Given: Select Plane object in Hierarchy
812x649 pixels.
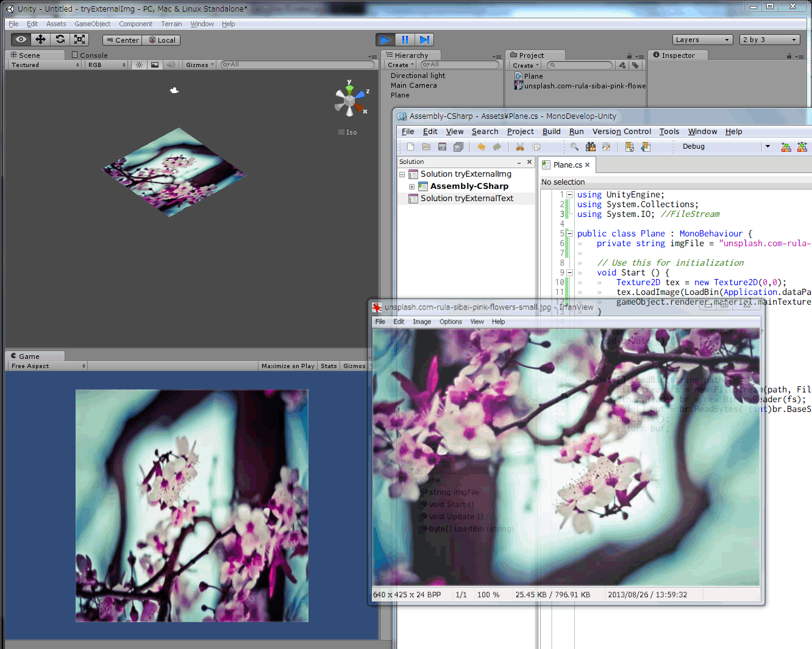Looking at the screenshot, I should tap(400, 95).
